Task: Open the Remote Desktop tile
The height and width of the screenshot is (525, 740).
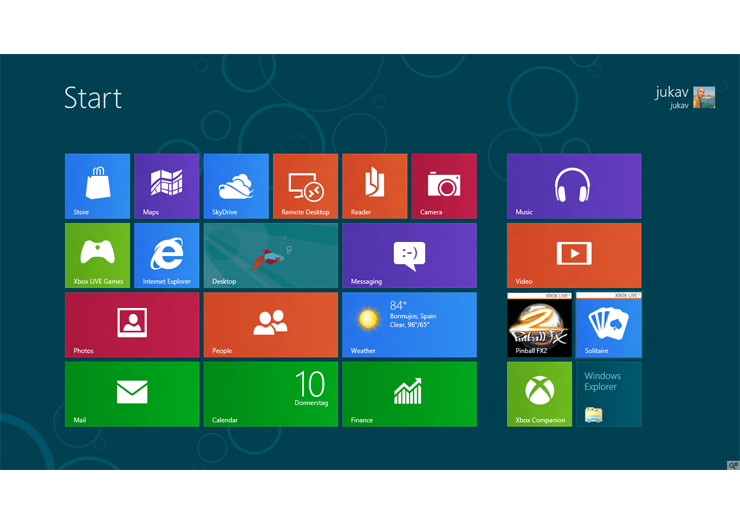Action: [x=305, y=186]
